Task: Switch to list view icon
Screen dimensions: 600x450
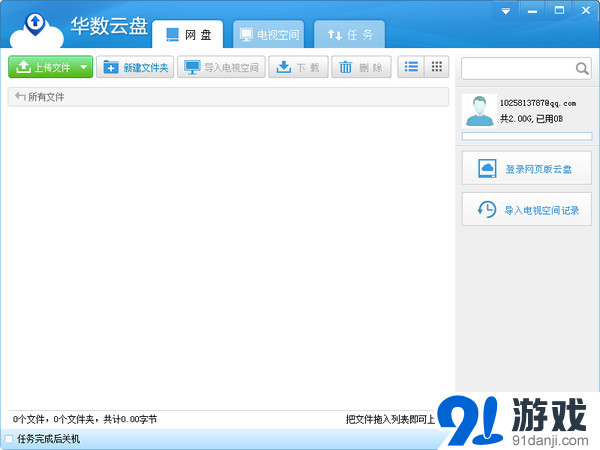Action: click(411, 67)
